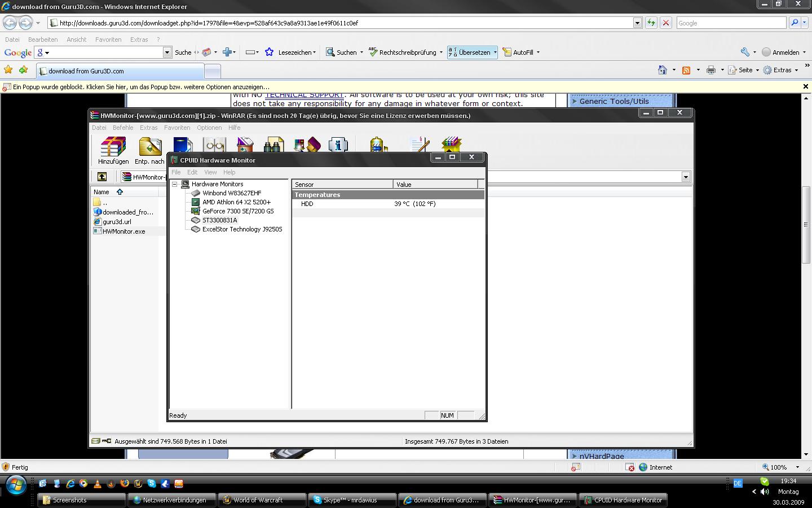Click the 39 °C (102 °F) value
The height and width of the screenshot is (508, 812).
[415, 204]
